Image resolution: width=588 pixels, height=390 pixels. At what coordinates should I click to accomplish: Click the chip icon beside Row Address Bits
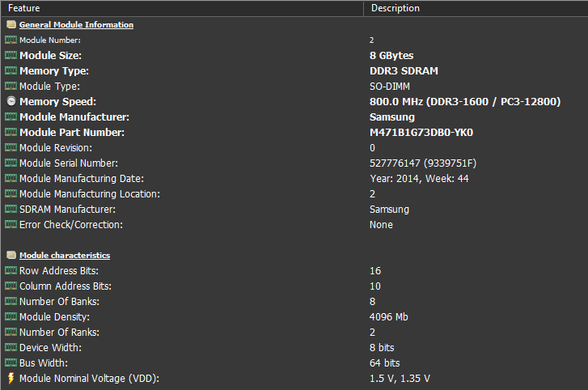click(x=11, y=271)
